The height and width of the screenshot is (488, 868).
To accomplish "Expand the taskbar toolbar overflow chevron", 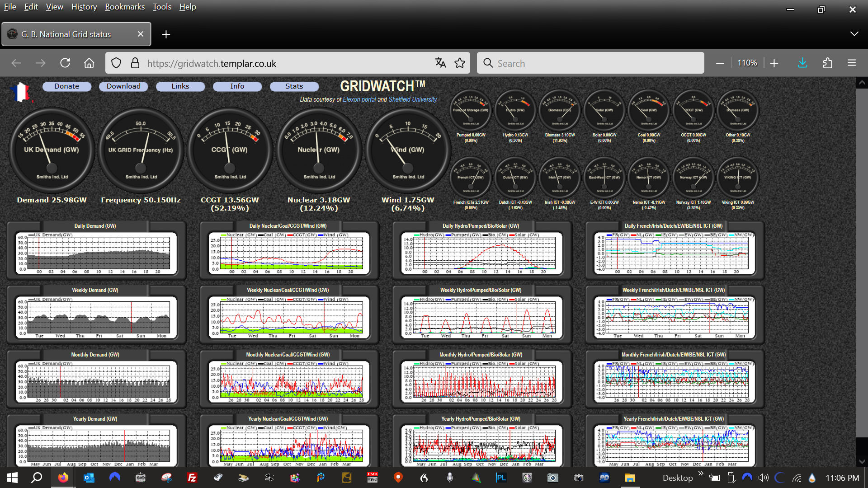I will point(701,474).
